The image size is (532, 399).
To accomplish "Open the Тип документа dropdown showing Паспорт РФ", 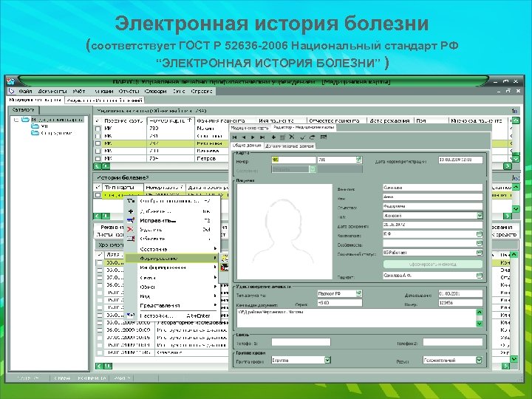I will [x=358, y=293].
